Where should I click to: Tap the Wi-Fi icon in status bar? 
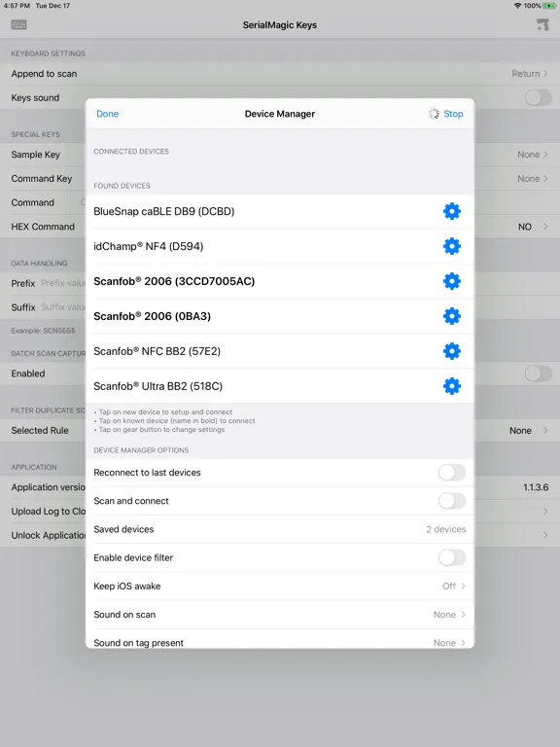click(517, 6)
